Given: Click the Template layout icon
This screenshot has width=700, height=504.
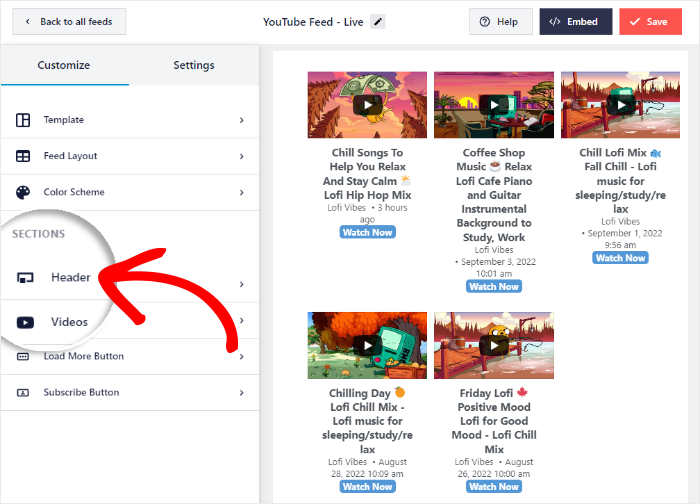Looking at the screenshot, I should (23, 120).
